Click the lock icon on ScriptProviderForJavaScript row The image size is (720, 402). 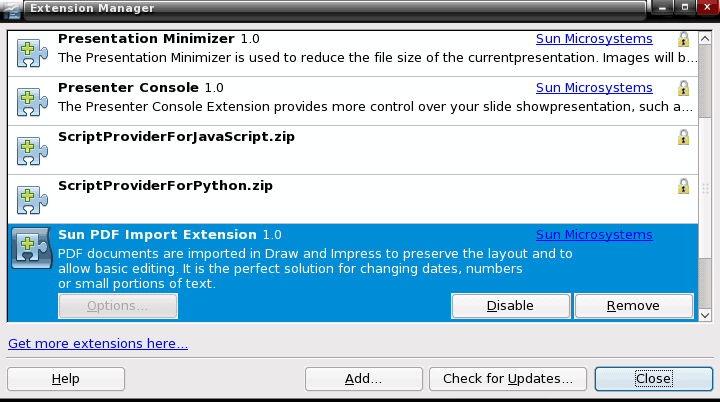coord(683,137)
